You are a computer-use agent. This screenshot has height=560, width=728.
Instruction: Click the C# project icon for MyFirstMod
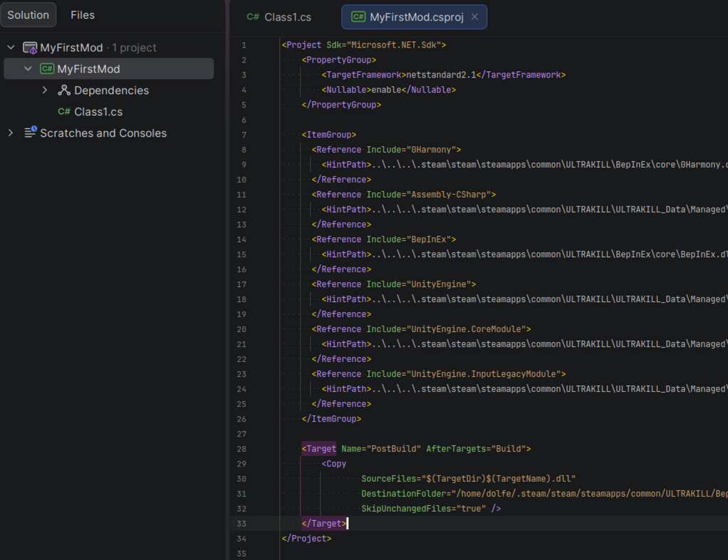[x=47, y=69]
